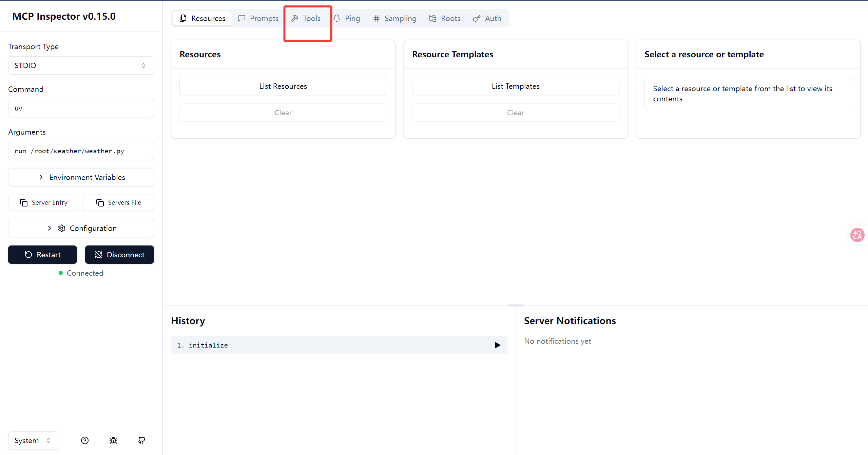Image resolution: width=868 pixels, height=455 pixels.
Task: Click the panel resize handle above History
Action: coord(516,305)
